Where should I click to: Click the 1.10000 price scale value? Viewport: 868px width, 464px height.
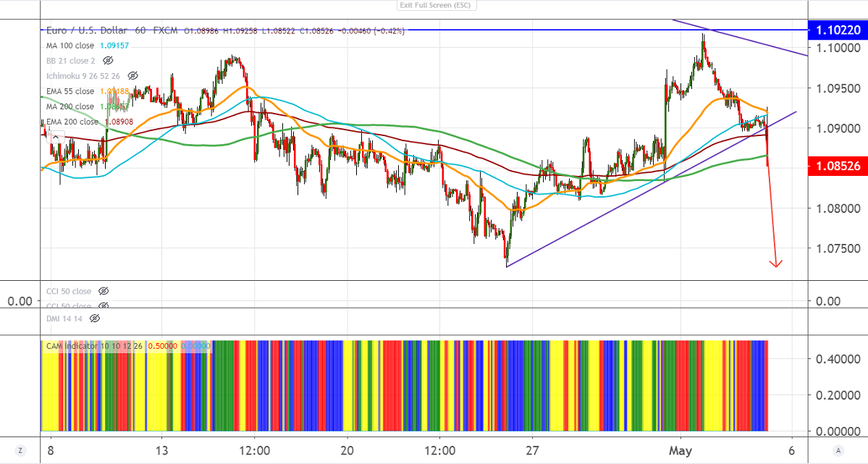[838, 48]
